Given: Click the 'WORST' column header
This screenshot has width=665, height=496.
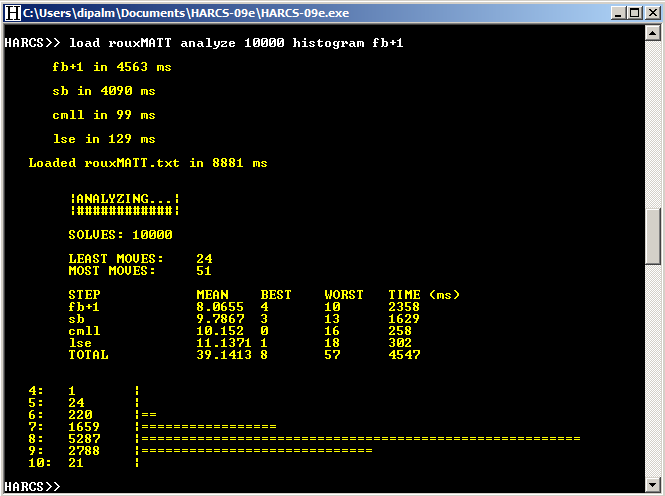Looking at the screenshot, I should click(344, 295).
